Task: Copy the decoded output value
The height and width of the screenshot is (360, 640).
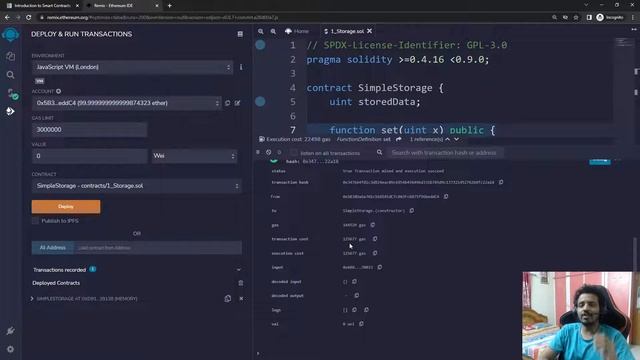Action: coord(356,296)
